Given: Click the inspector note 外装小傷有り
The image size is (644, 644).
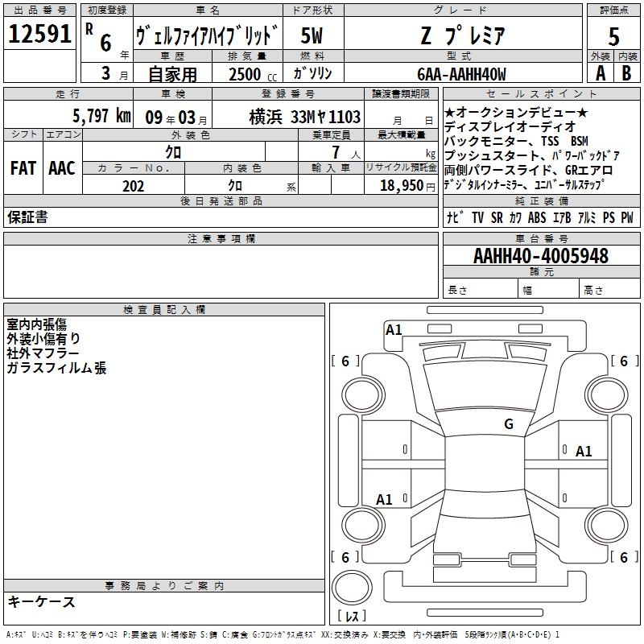Looking at the screenshot, I should click(43, 339).
